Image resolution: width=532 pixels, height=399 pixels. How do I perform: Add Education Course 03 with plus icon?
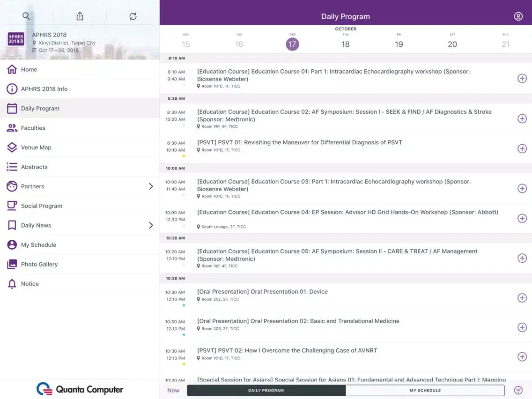(x=522, y=189)
